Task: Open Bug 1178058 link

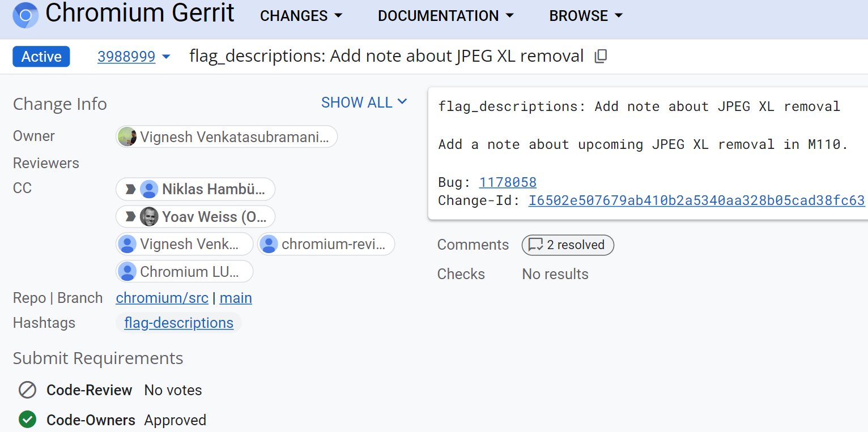Action: (508, 182)
